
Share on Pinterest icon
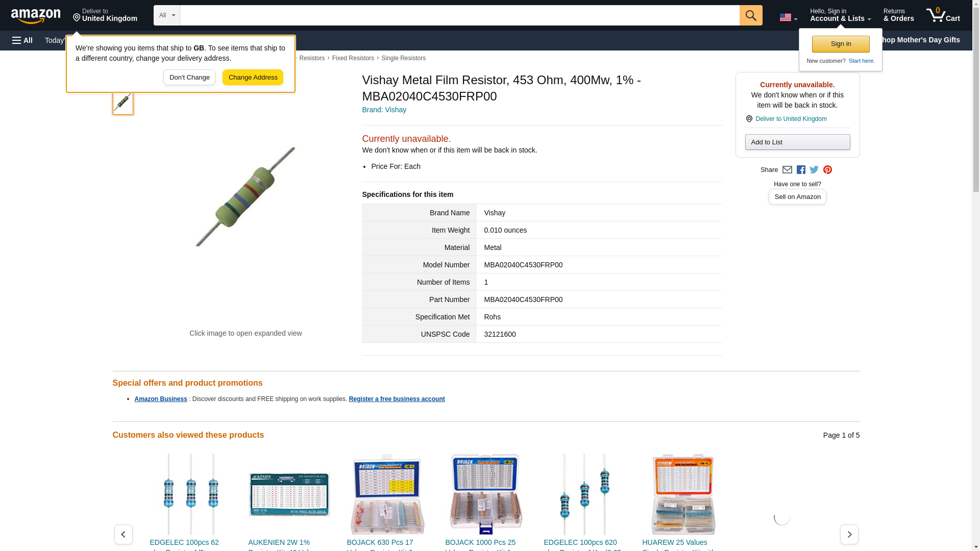point(827,170)
